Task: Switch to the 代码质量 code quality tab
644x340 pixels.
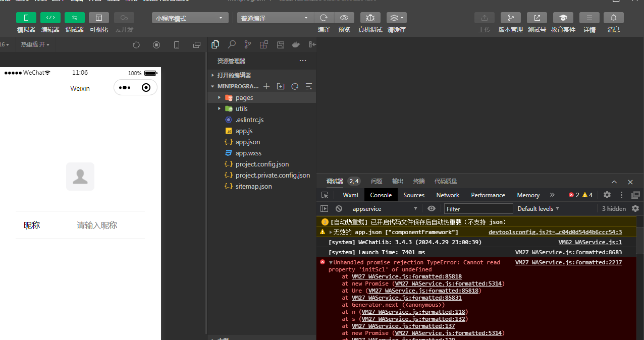Action: [x=446, y=181]
